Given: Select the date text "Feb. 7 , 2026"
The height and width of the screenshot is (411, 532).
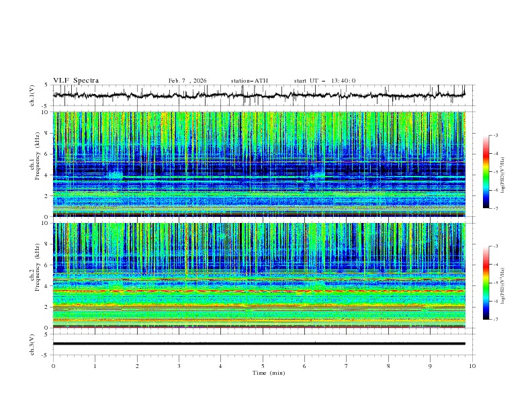Looking at the screenshot, I should (x=187, y=81).
